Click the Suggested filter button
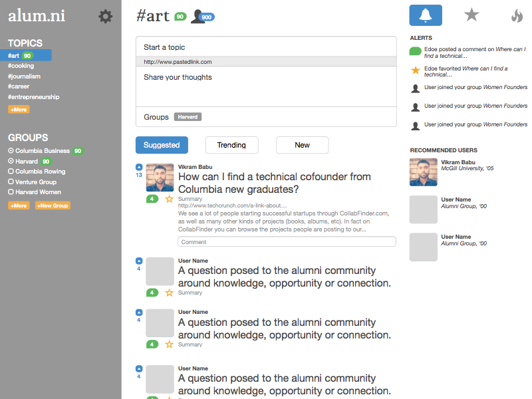 (x=162, y=145)
